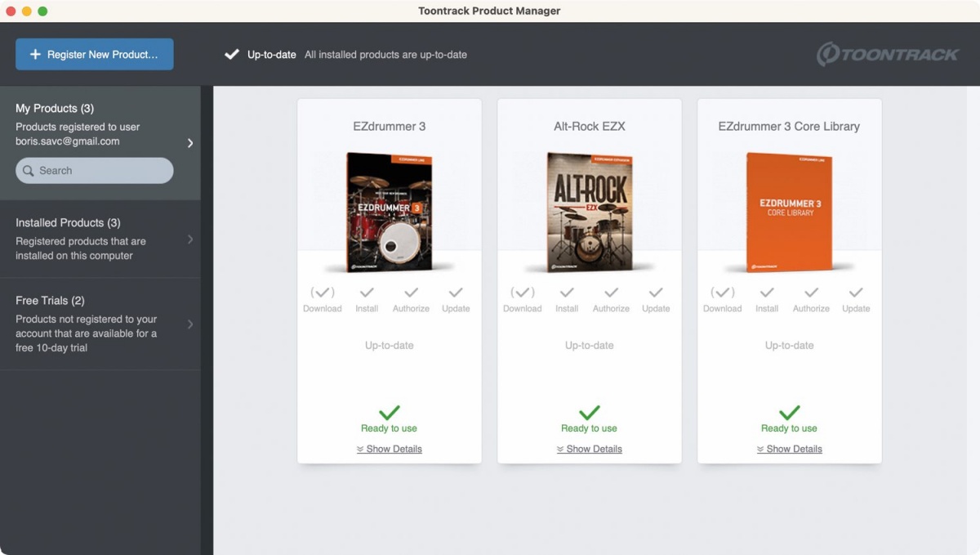Click the 'EZdrummer 3 Core Library' card title
980x555 pixels.
(x=789, y=126)
